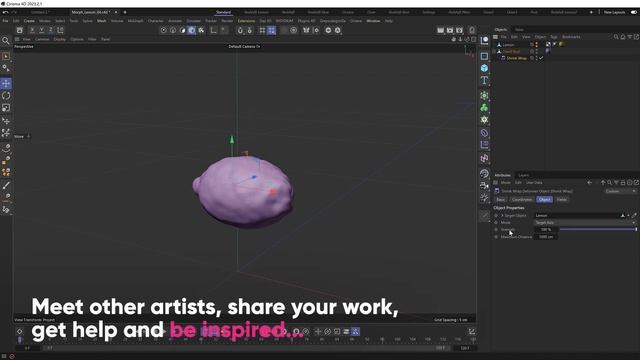This screenshot has width=640, height=360.
Task: Click the Light object icon in palette
Action: click(484, 198)
